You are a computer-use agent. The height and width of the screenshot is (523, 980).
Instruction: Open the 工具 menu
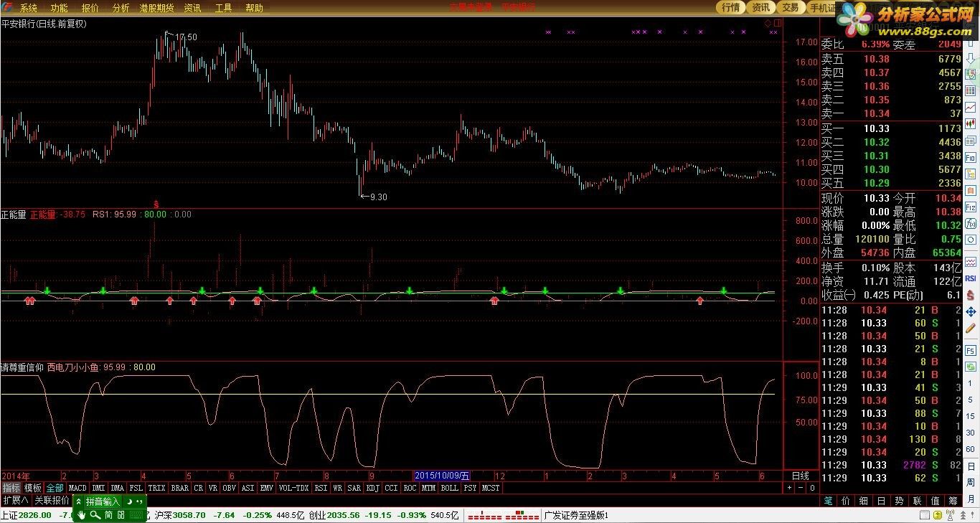click(x=223, y=8)
